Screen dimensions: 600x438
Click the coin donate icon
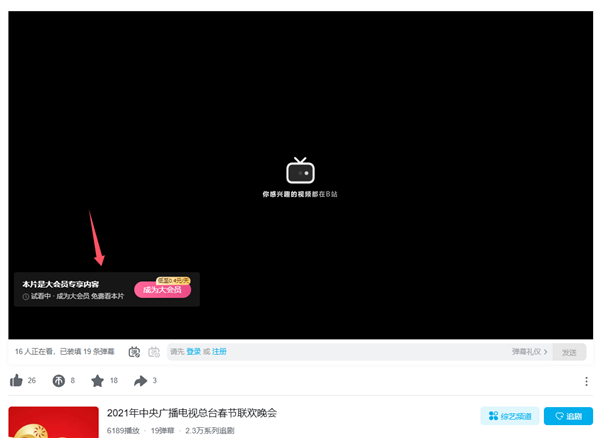[x=58, y=381]
